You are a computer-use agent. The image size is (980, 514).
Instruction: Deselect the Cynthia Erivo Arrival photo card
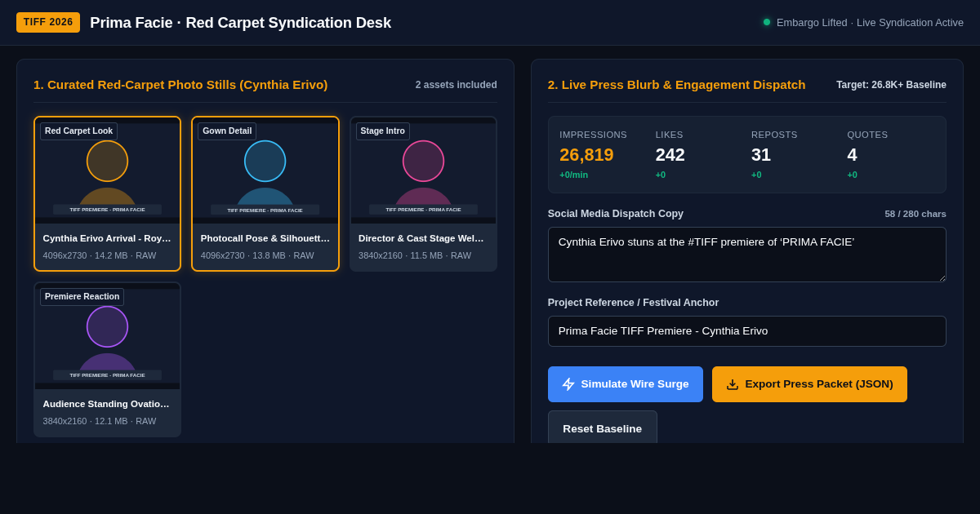107,193
